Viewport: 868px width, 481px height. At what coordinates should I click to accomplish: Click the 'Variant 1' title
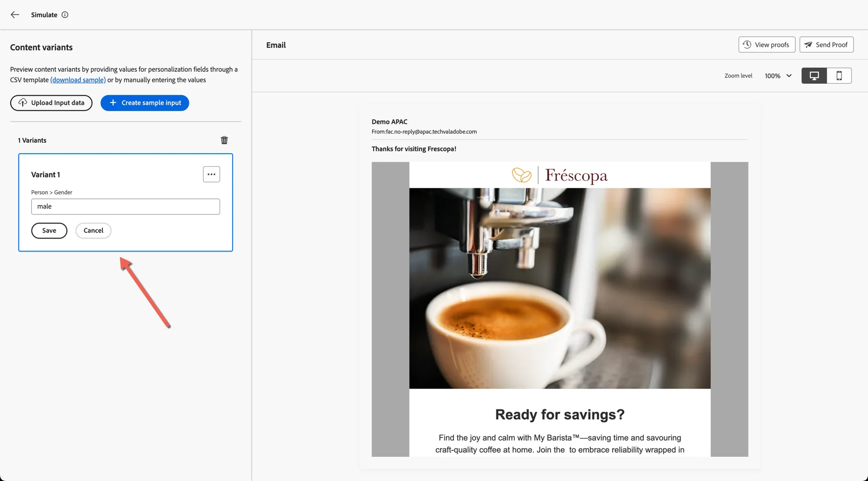click(x=46, y=175)
